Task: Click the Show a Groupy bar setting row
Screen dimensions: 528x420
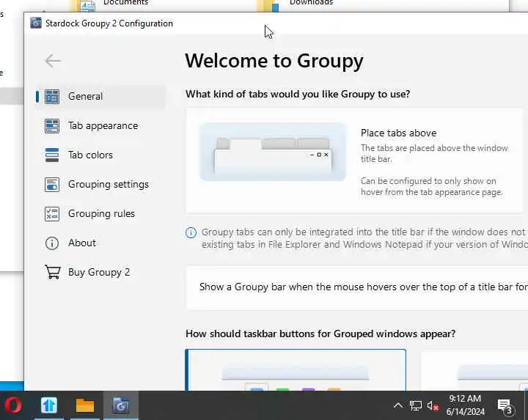Action: (x=357, y=287)
